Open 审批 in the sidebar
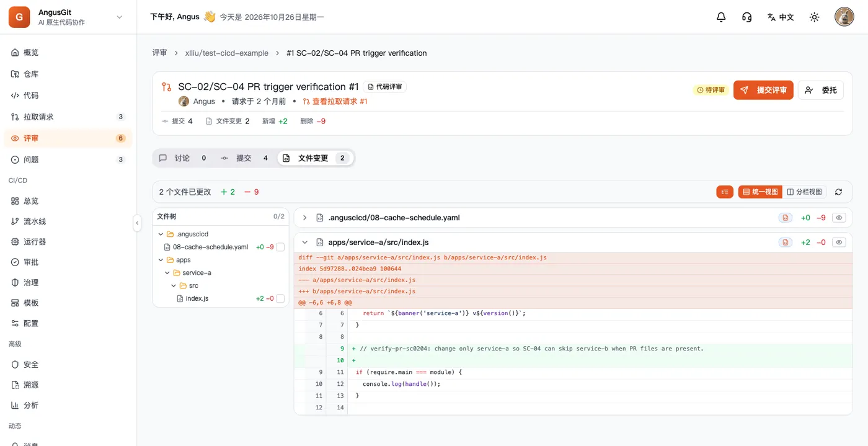 [x=68, y=262]
